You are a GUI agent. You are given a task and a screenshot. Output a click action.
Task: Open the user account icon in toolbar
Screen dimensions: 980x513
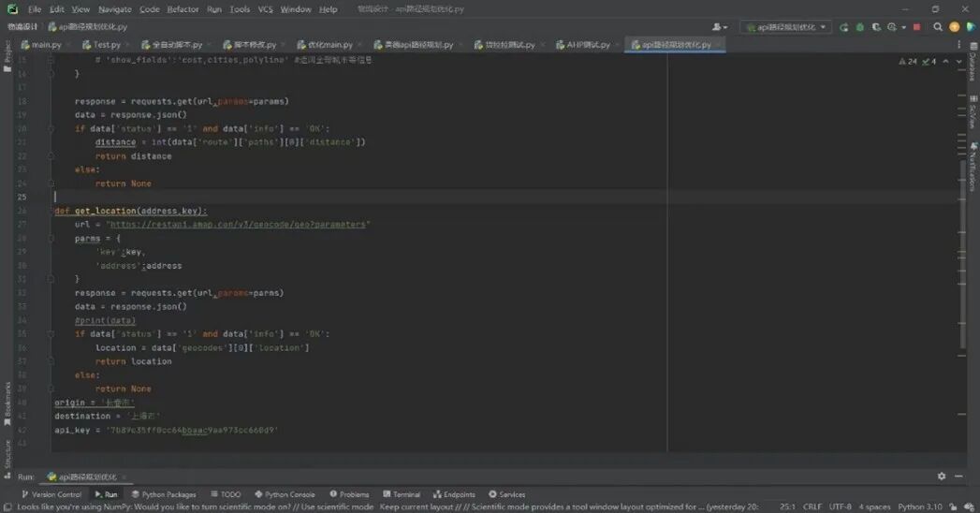(x=720, y=27)
